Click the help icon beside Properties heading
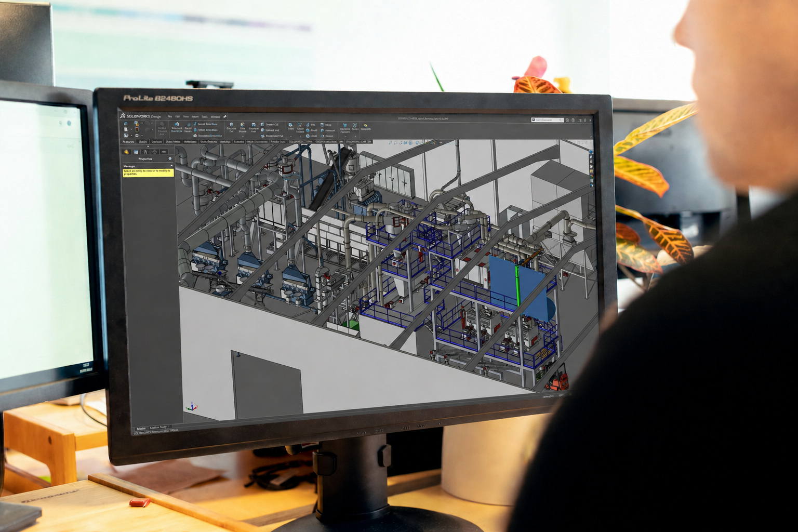This screenshot has width=798, height=532. pyautogui.click(x=170, y=158)
